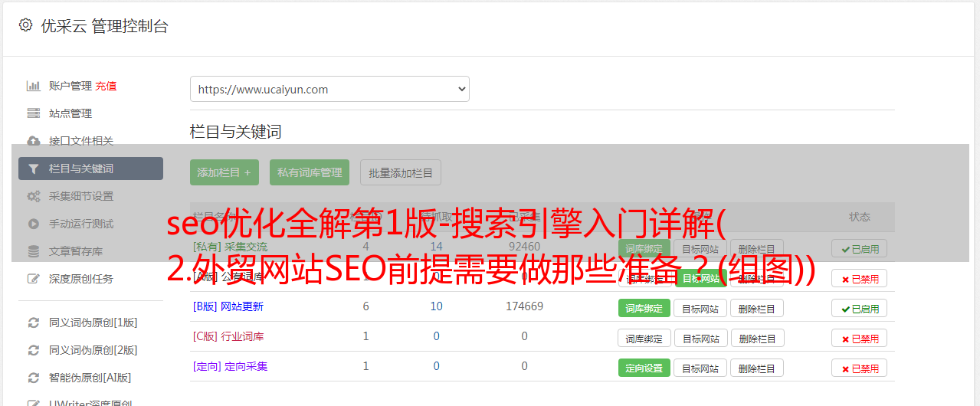Click the server icon for 站点管理
The width and height of the screenshot is (980, 406).
(x=33, y=113)
